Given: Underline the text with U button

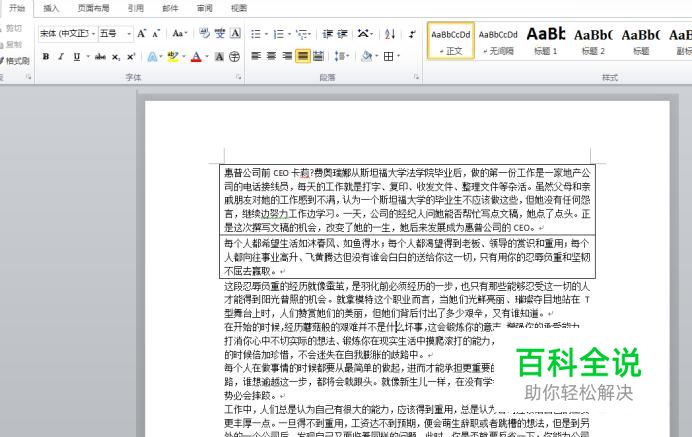Looking at the screenshot, I should 77,57.
